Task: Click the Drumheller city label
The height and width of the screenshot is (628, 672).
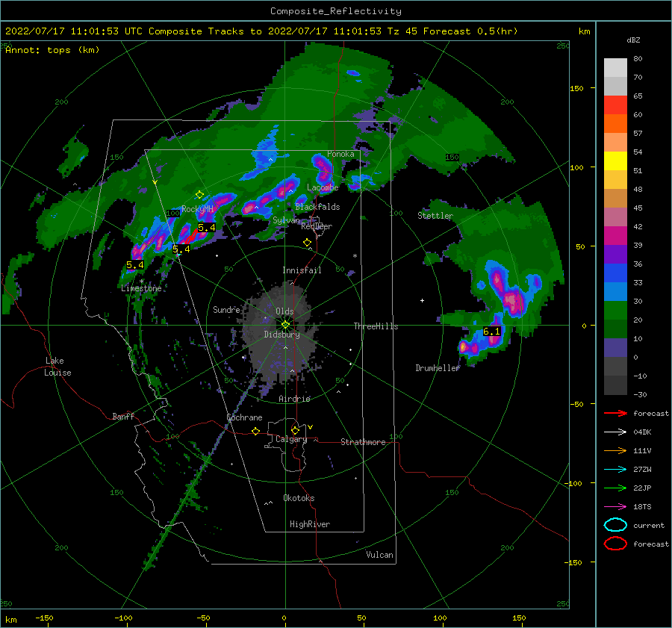Action: point(438,368)
